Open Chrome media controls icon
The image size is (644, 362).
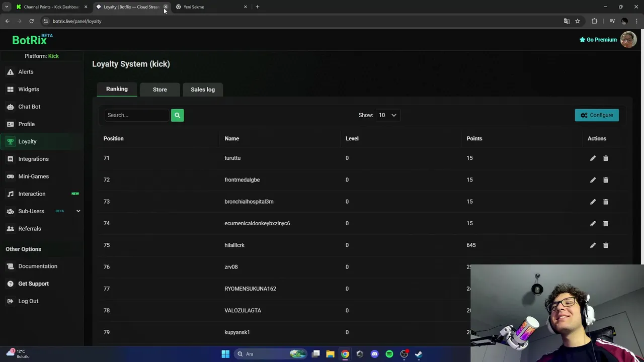pos(612,21)
